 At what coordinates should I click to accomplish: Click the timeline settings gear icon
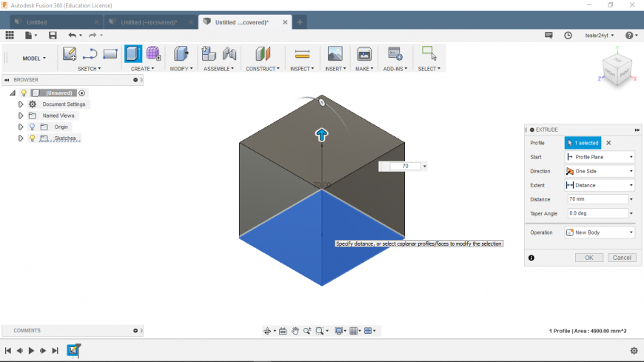(x=634, y=350)
